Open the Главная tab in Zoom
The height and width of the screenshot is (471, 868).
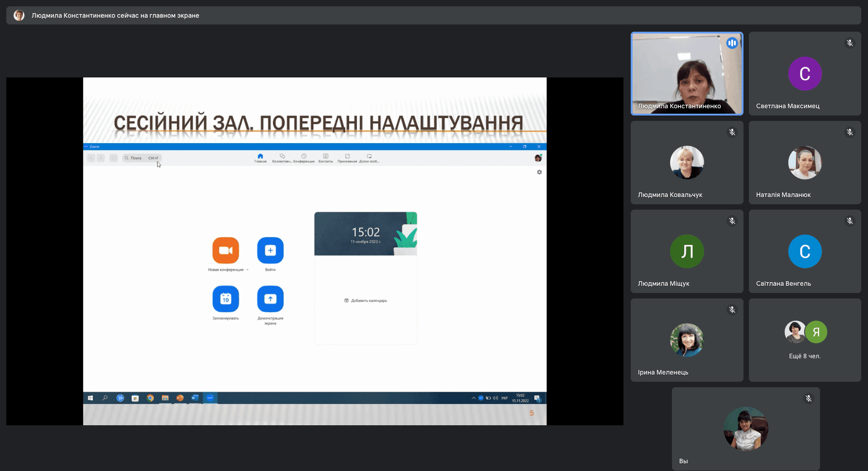pyautogui.click(x=260, y=158)
